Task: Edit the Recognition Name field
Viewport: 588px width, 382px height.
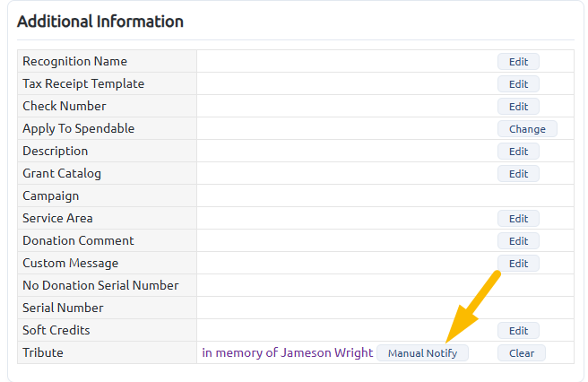Action: point(518,62)
